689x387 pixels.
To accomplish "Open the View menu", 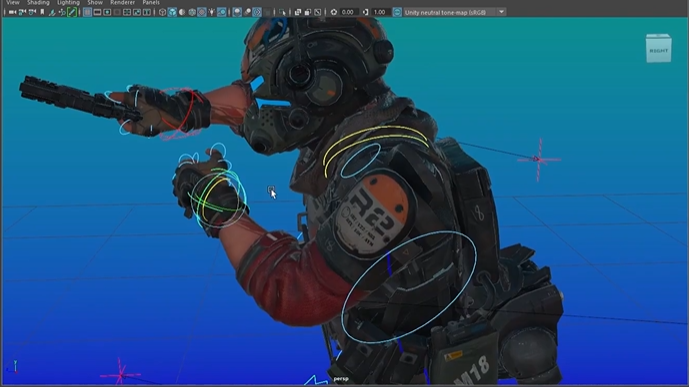I will 13,3.
